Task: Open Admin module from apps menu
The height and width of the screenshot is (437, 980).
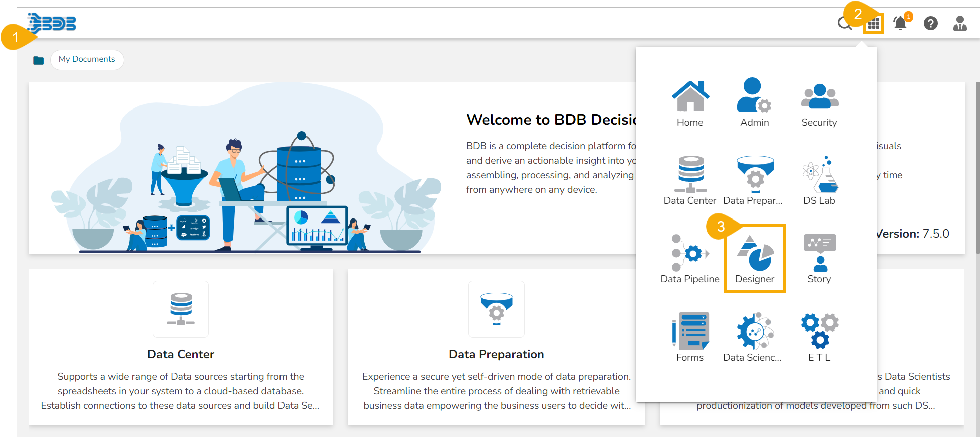Action: point(754,103)
